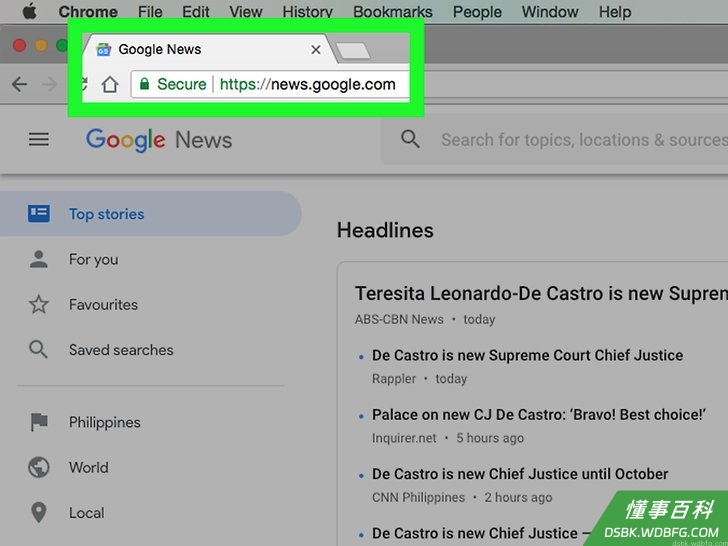
Task: Click the CNN Philippines source label
Action: 418,497
